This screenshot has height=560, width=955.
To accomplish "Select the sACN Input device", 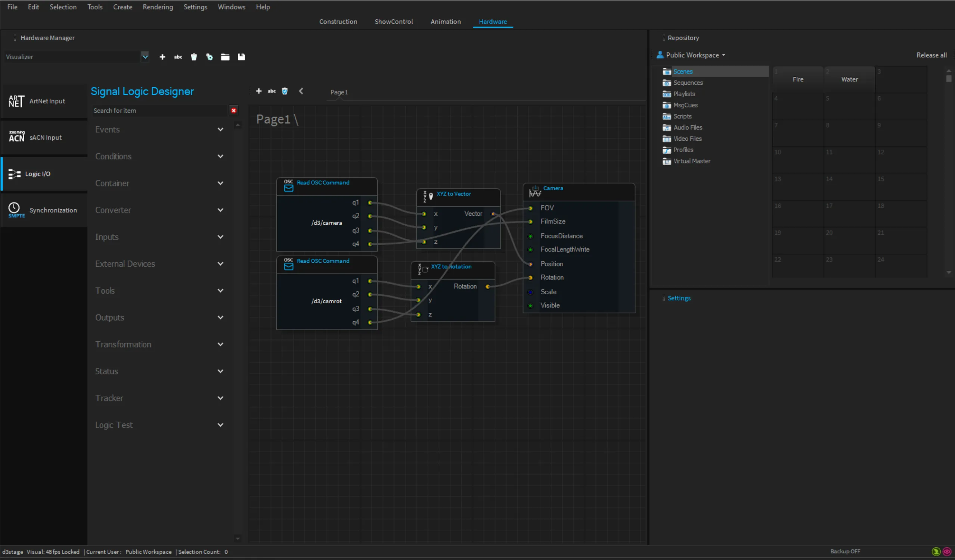I will click(44, 137).
